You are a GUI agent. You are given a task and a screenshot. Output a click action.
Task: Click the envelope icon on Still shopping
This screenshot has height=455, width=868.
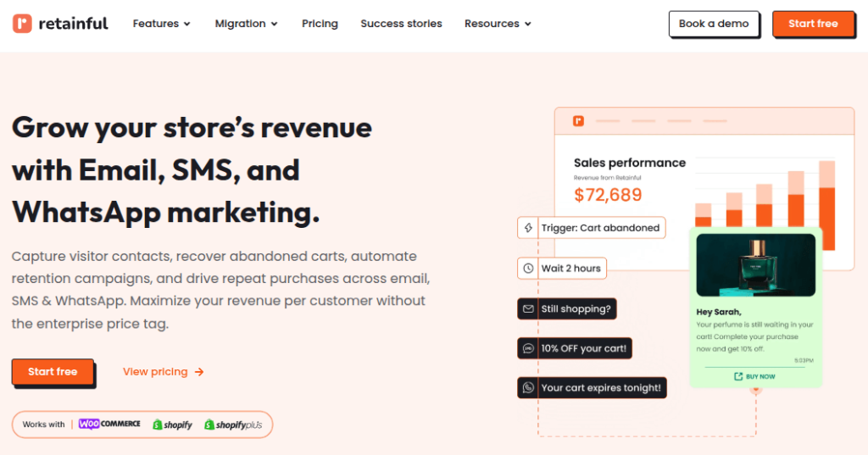click(528, 309)
